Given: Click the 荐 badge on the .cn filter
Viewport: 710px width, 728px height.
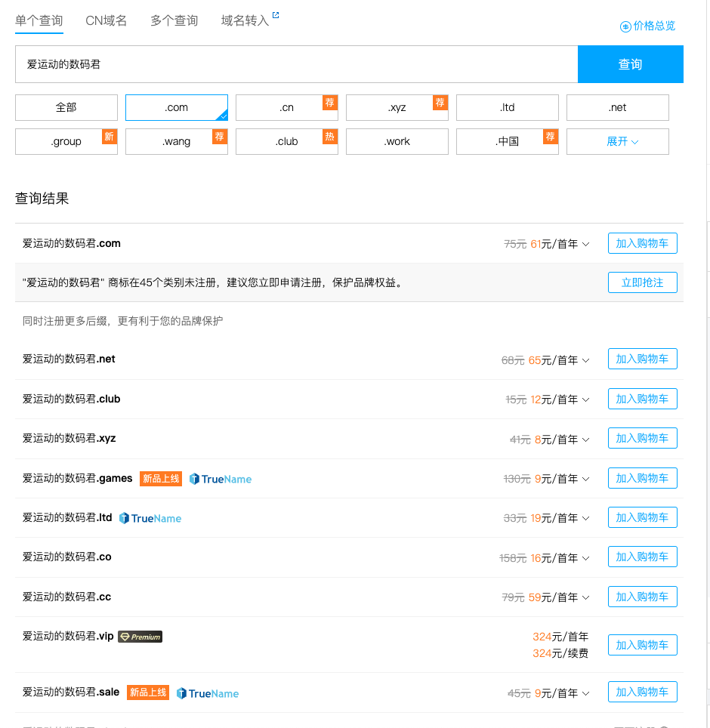Looking at the screenshot, I should coord(329,102).
